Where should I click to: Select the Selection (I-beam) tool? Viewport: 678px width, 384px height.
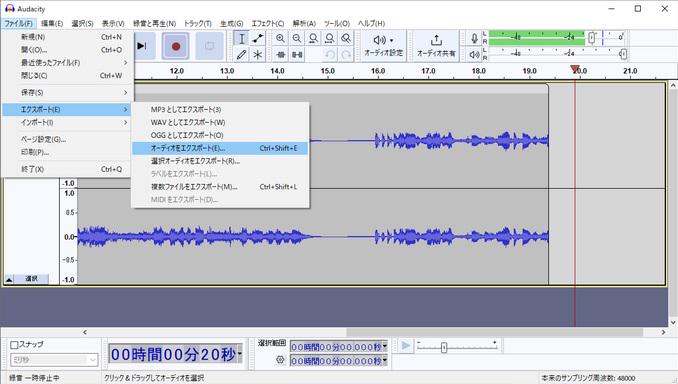(x=241, y=38)
